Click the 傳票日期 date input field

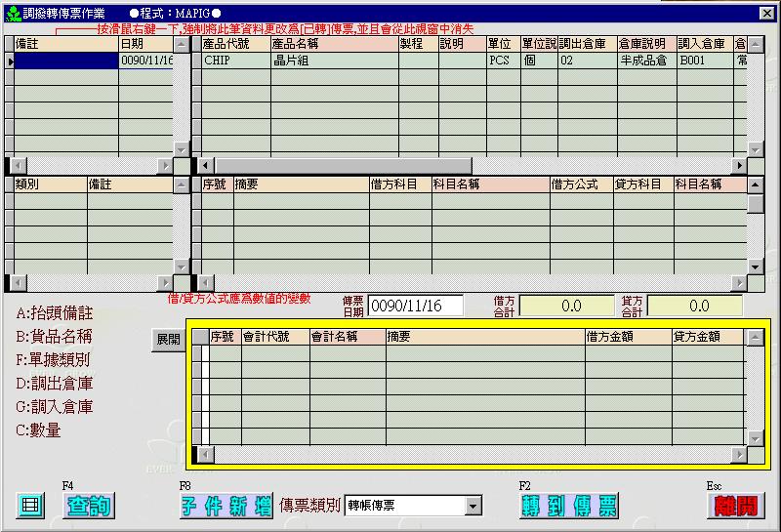[415, 307]
